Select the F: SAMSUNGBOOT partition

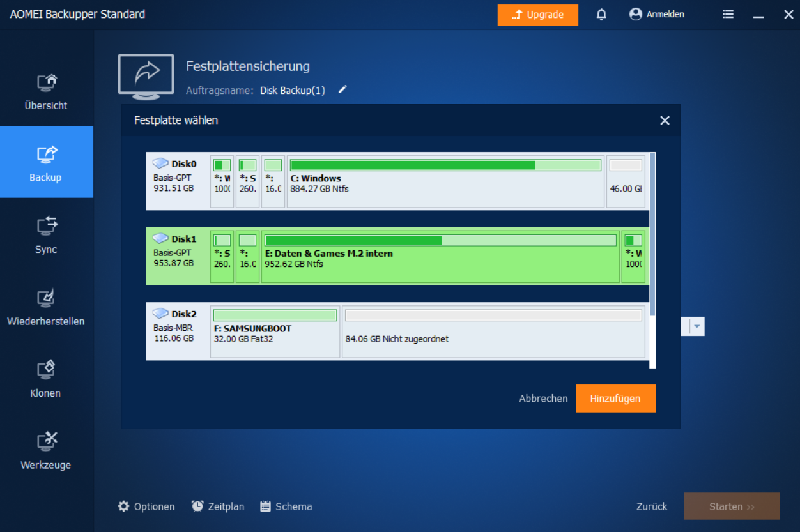pos(275,332)
